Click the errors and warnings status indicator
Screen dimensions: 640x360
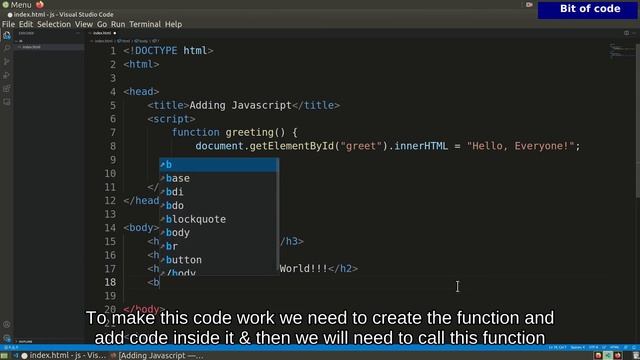11,347
